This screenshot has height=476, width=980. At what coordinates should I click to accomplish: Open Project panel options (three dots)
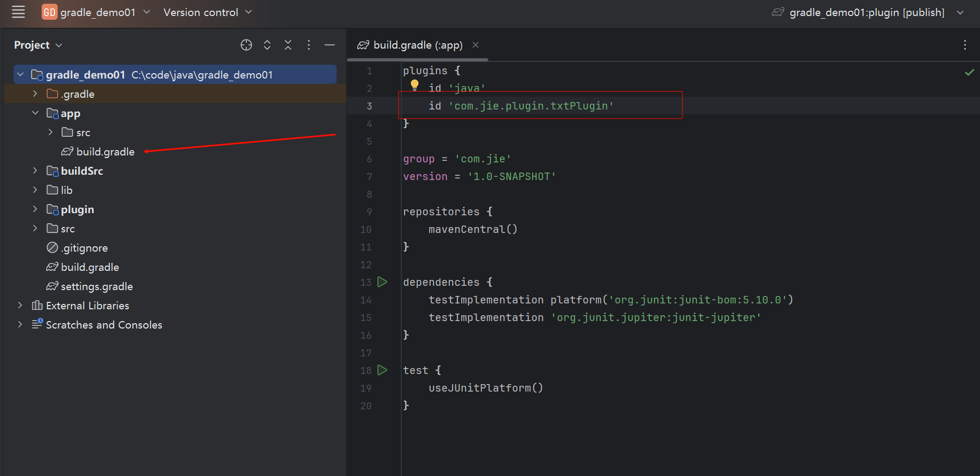click(309, 45)
